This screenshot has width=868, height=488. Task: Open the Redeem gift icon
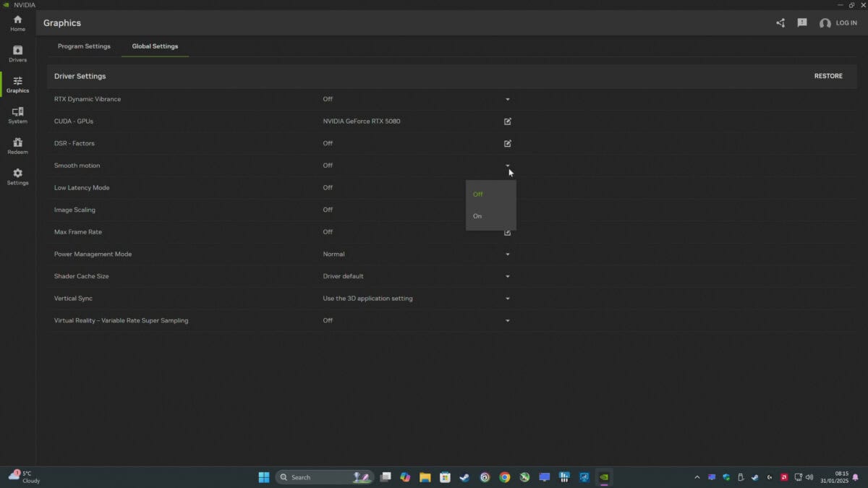tap(17, 146)
